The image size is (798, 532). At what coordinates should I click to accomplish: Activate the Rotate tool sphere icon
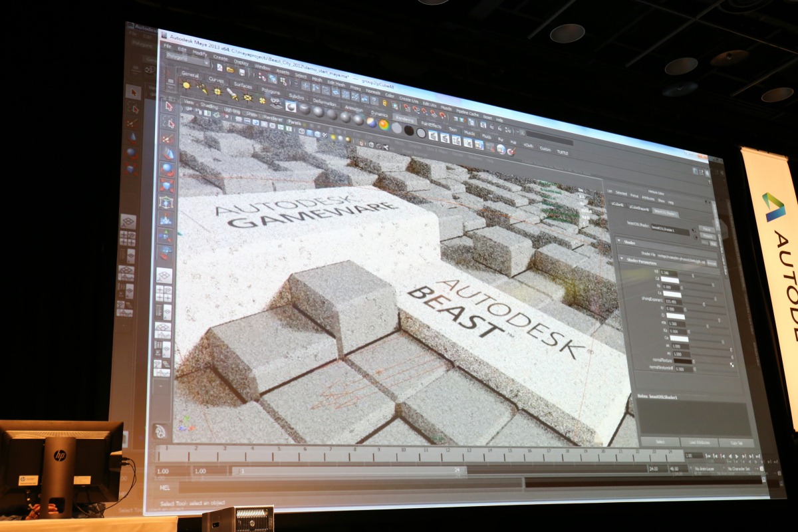point(166,170)
